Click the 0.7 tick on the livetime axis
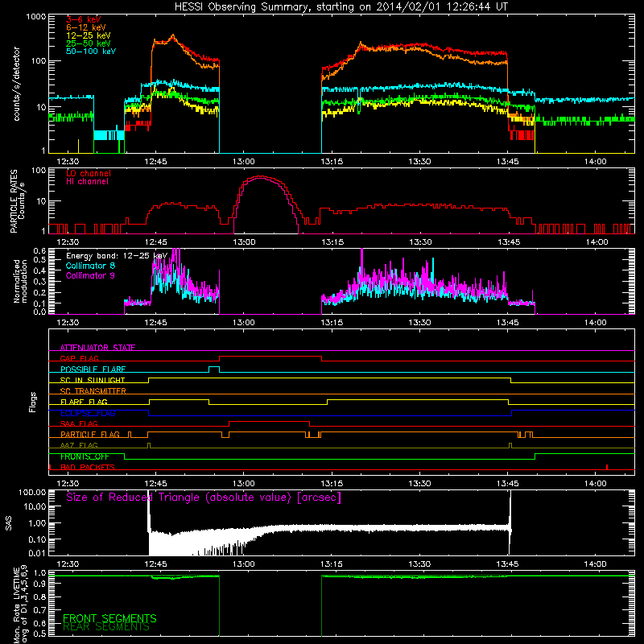Viewport: 644px width, 644px height. 39,609
